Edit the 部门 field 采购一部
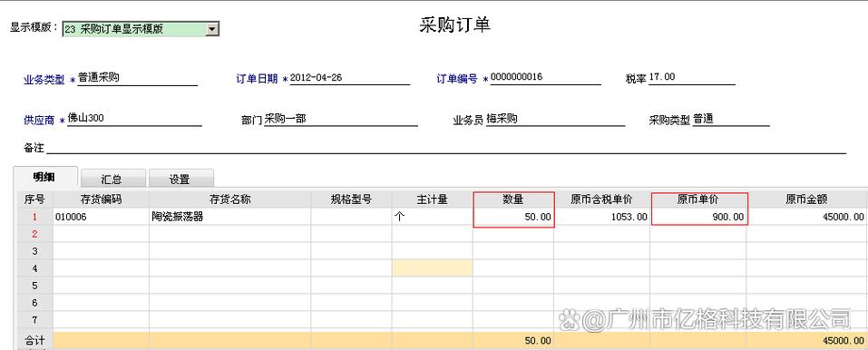This screenshot has height=350, width=868. (x=340, y=119)
